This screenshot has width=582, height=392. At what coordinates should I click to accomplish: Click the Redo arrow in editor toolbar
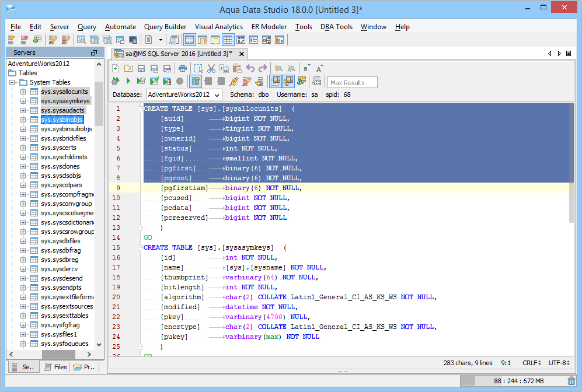(x=263, y=68)
